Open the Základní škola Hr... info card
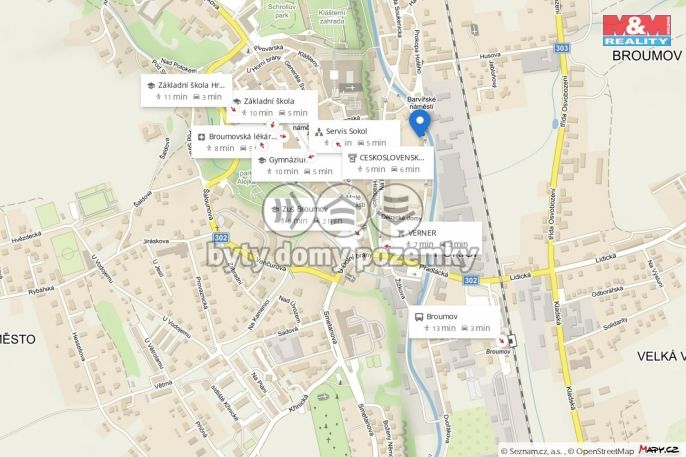Viewport: 686px width, 457px height. (186, 91)
